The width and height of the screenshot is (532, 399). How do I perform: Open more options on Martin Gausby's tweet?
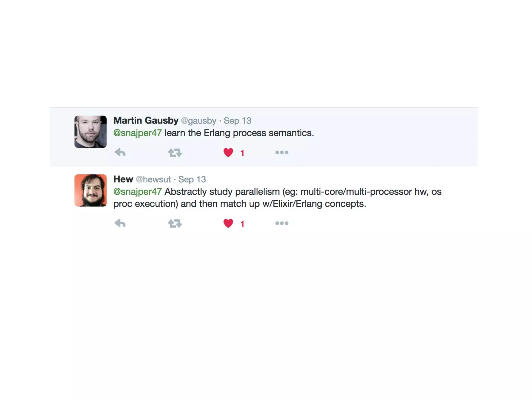click(282, 152)
